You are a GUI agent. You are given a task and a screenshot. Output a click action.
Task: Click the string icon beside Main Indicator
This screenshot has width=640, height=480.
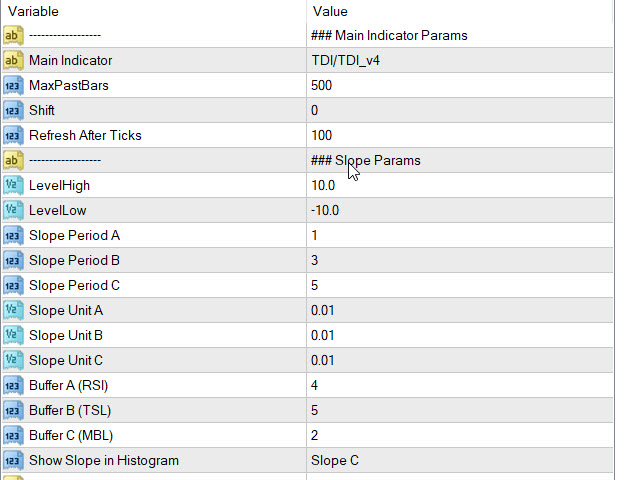(13, 61)
